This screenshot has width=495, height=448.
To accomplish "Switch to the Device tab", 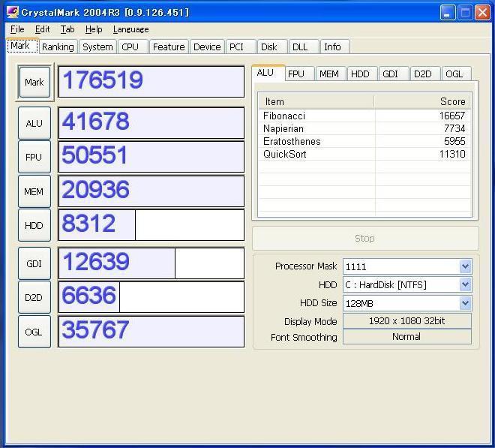I will point(207,47).
